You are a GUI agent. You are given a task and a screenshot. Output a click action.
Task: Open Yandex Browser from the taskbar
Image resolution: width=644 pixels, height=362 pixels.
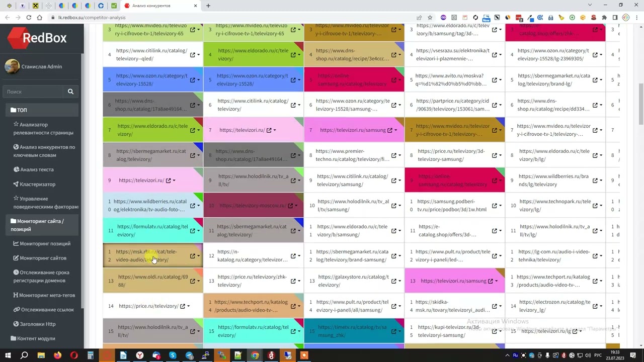click(140, 355)
